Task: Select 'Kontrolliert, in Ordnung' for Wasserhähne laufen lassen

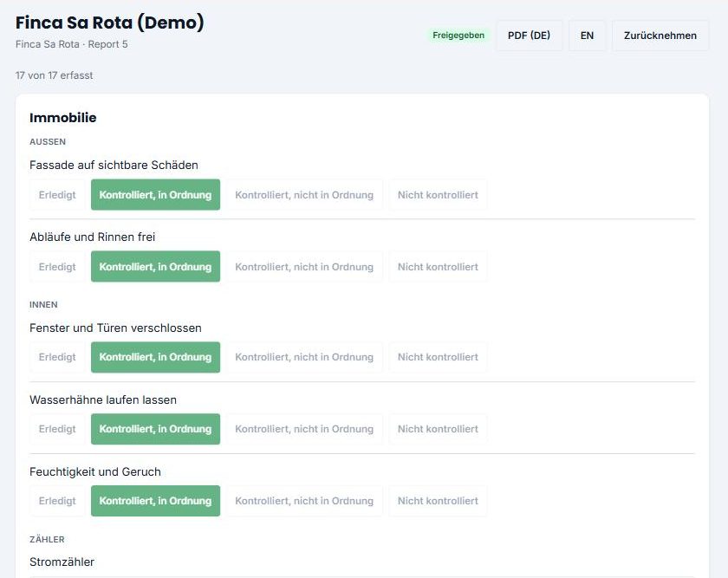Action: point(155,429)
